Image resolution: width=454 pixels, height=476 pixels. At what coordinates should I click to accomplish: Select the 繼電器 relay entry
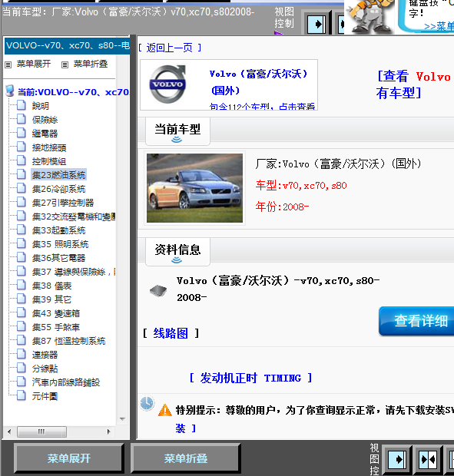(45, 134)
